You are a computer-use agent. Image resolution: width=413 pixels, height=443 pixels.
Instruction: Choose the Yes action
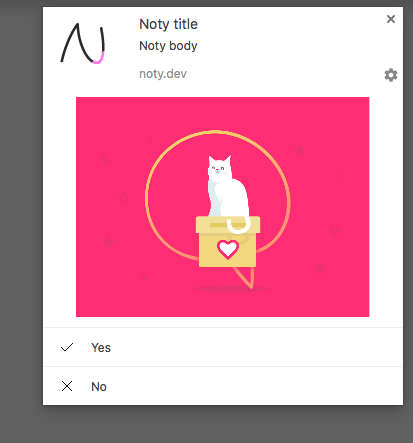click(x=223, y=347)
